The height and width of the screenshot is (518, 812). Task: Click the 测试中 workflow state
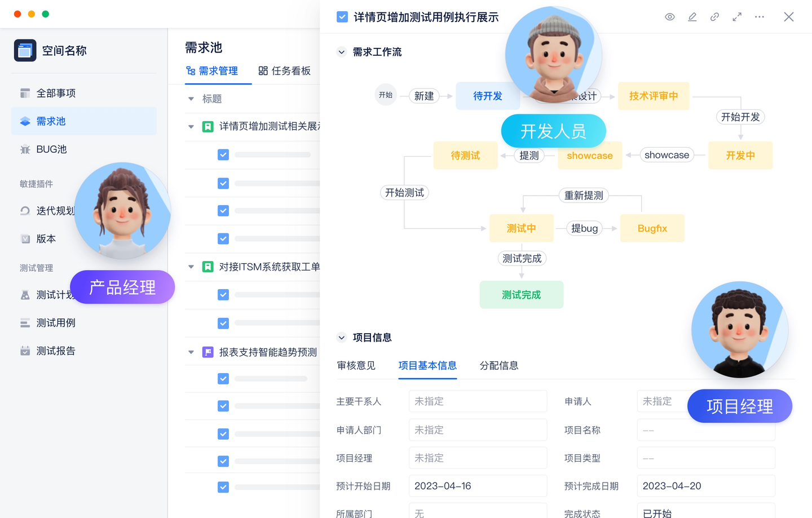[521, 228]
